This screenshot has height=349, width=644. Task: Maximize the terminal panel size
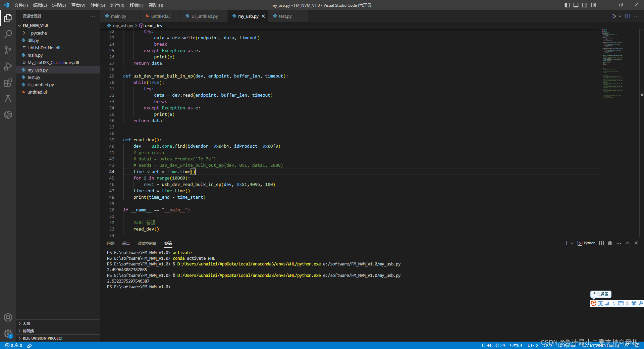pos(628,243)
